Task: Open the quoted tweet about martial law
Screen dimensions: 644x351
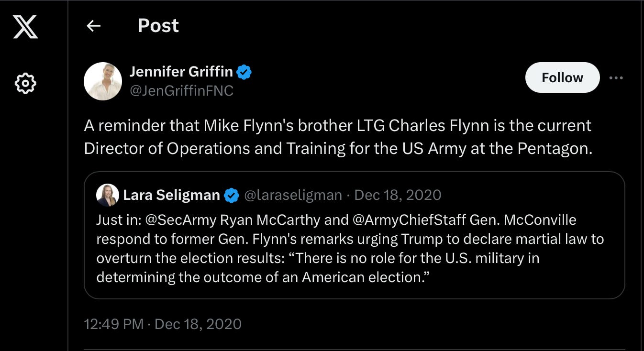Action: click(354, 258)
